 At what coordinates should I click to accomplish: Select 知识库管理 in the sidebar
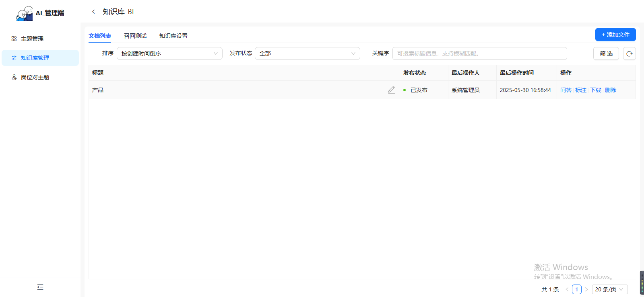tap(35, 58)
